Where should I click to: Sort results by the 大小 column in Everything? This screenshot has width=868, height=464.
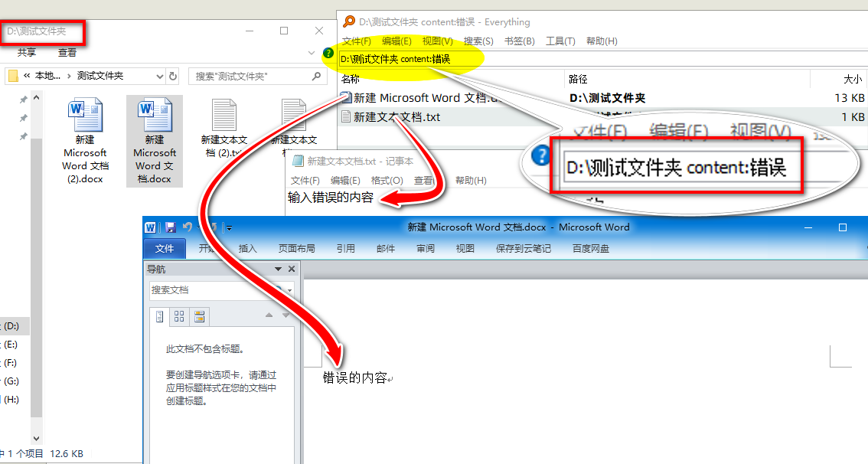(x=855, y=79)
